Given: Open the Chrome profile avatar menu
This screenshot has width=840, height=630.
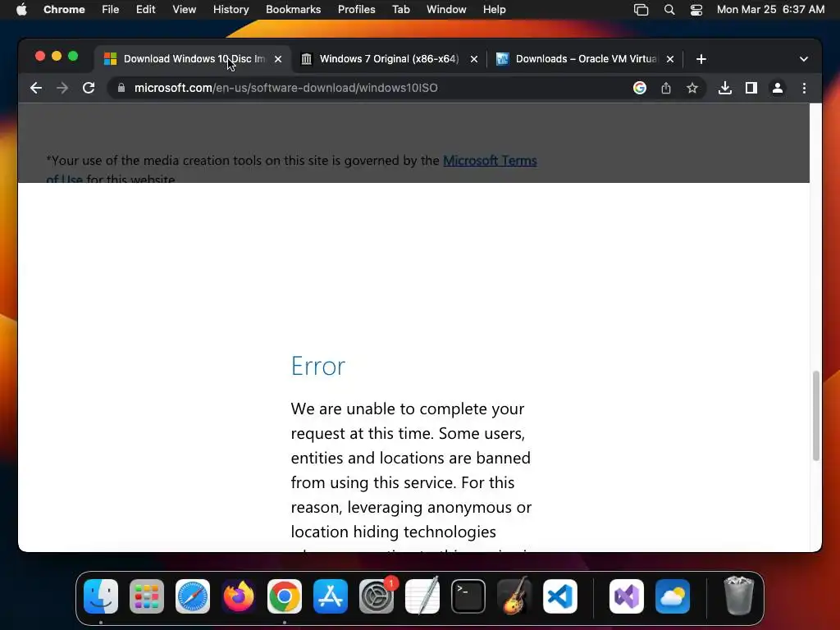Looking at the screenshot, I should (778, 88).
